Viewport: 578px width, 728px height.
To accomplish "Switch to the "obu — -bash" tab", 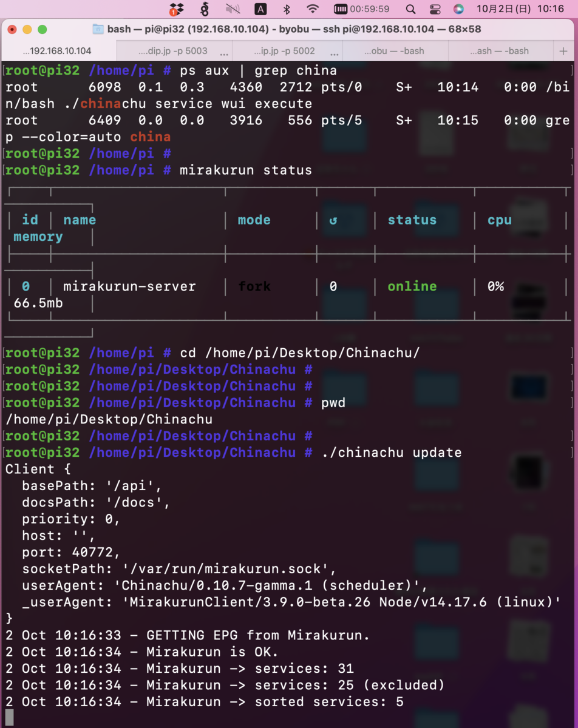I will pyautogui.click(x=395, y=51).
